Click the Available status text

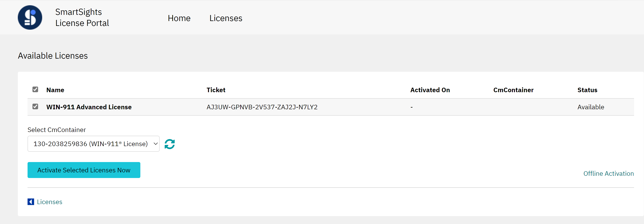click(x=590, y=107)
